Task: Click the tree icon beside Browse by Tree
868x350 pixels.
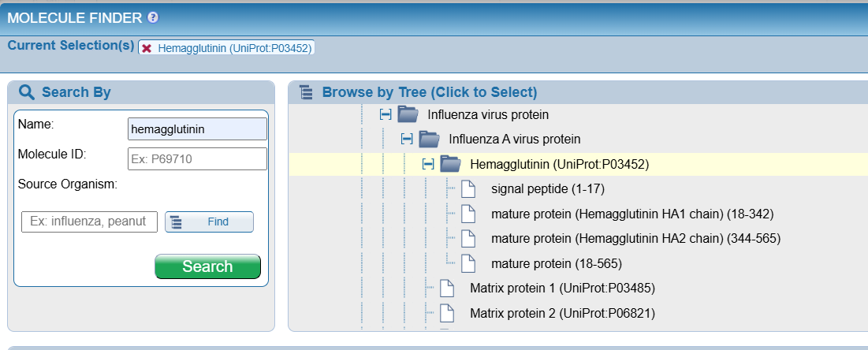Action: (307, 93)
